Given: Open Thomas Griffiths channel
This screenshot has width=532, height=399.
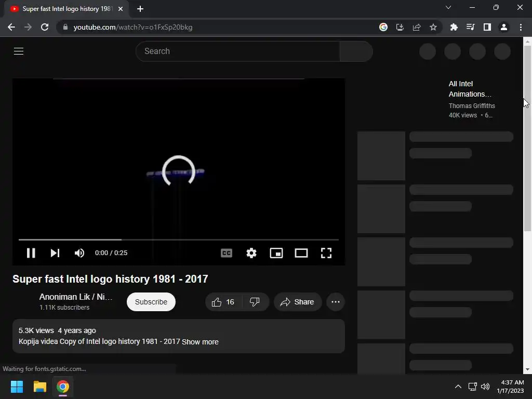Looking at the screenshot, I should [x=472, y=106].
